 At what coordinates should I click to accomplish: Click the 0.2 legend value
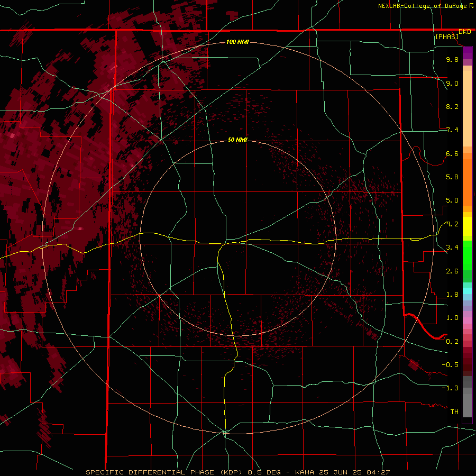click(x=452, y=342)
